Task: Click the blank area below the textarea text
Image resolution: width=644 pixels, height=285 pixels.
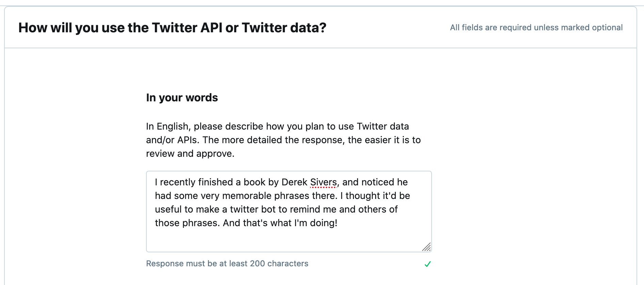Action: (289, 240)
